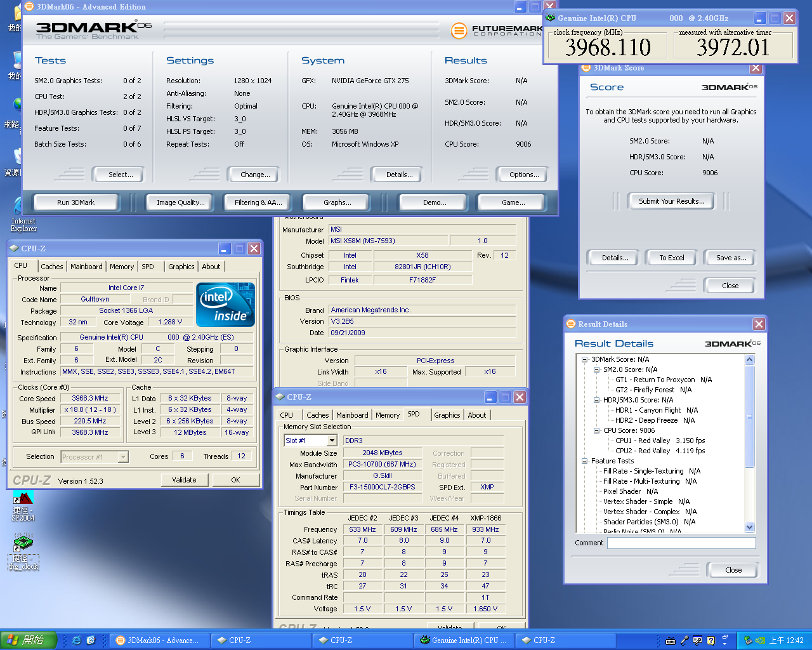Click the clock frequency 3968.110 readout

coord(608,47)
